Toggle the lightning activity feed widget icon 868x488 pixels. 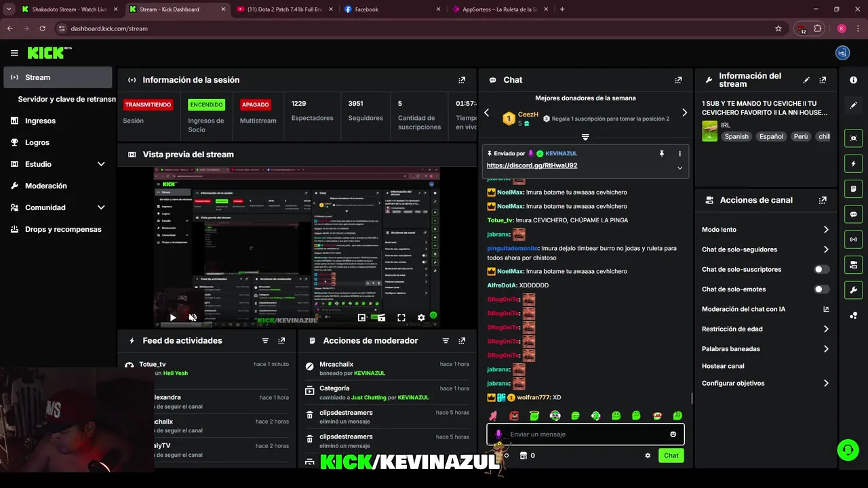(x=853, y=163)
